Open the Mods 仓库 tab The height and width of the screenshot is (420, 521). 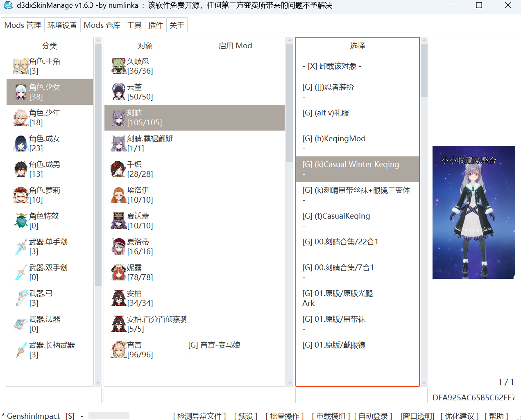[x=102, y=25]
